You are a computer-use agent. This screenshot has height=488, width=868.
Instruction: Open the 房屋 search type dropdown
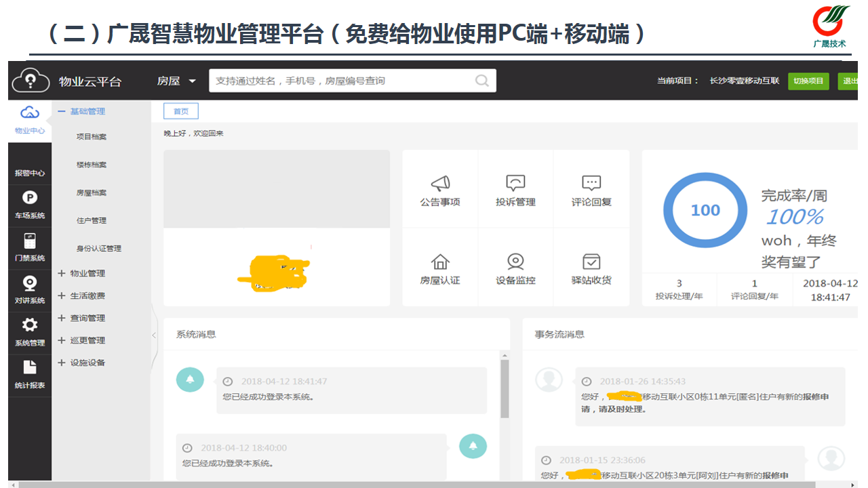tap(177, 81)
